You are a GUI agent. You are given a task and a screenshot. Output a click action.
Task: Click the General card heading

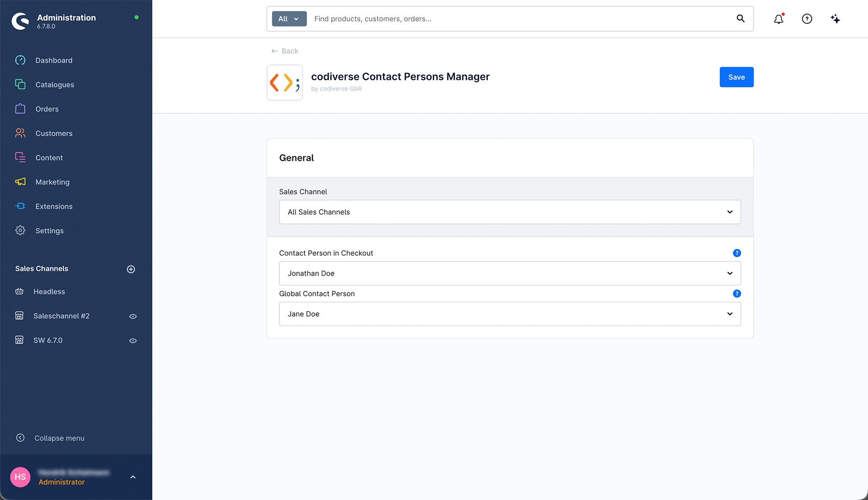pos(297,158)
